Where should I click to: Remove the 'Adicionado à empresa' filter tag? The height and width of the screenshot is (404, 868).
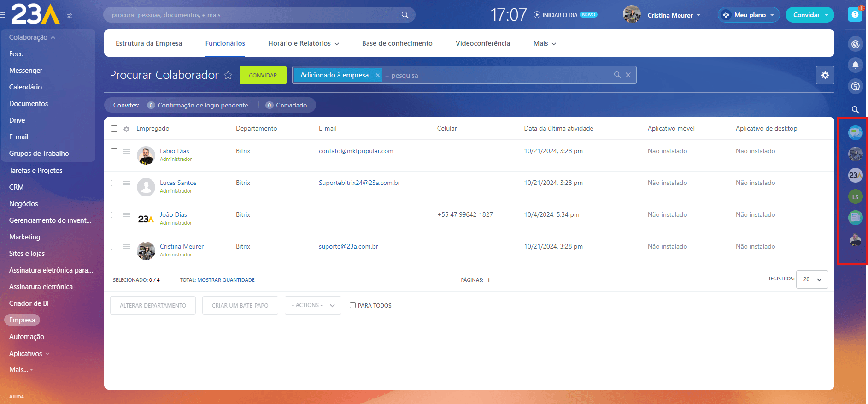point(377,75)
